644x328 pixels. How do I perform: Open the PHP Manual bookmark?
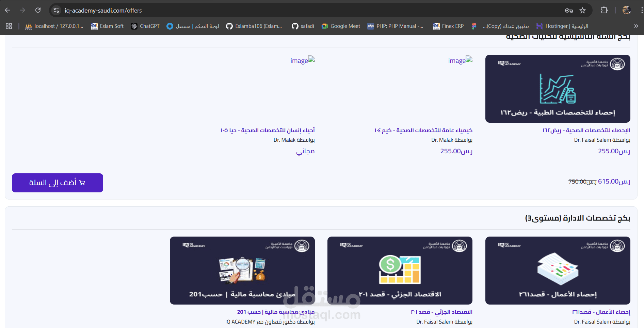click(396, 26)
